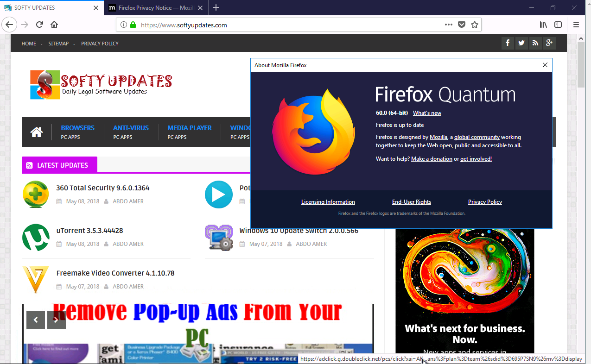Click the Windows 10 Update Switch icon
591x364 pixels.
(219, 237)
